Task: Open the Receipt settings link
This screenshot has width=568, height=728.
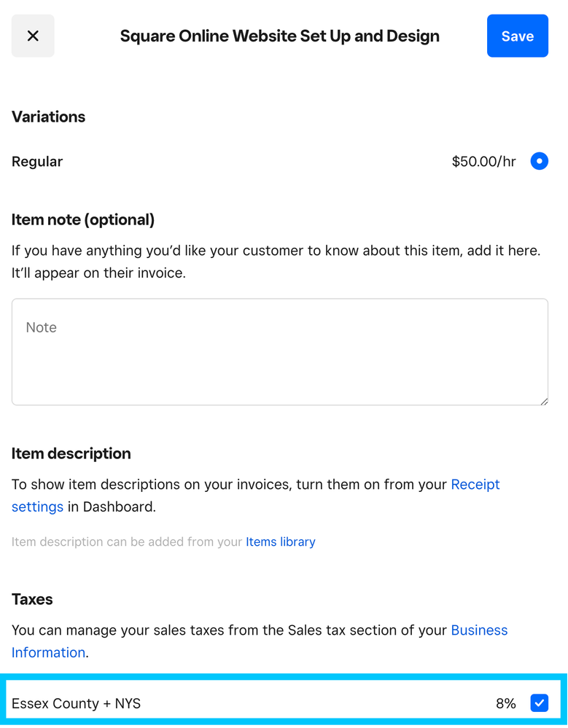Action: 475,485
